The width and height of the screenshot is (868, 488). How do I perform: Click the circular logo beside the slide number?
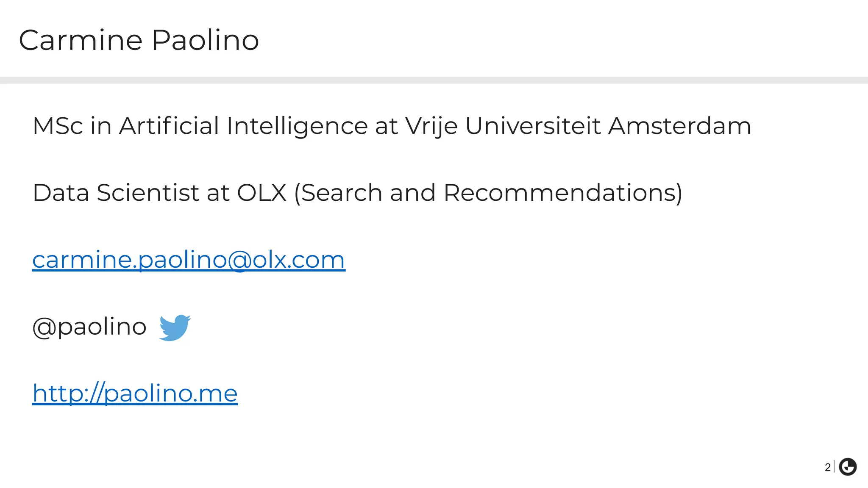pos(848,467)
